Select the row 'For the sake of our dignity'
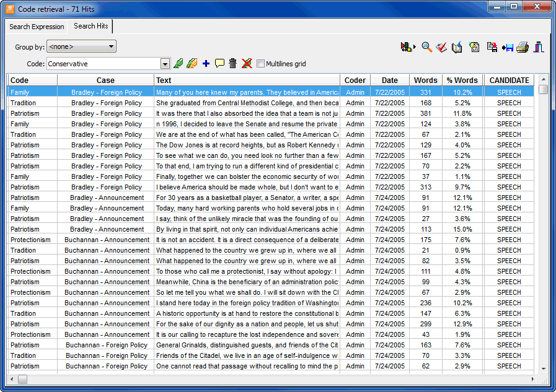 click(x=270, y=324)
